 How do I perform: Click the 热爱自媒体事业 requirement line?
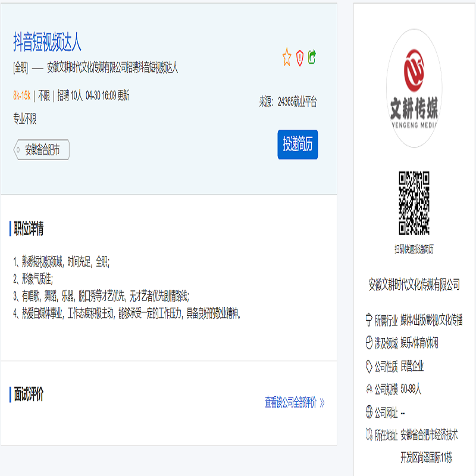click(127, 314)
